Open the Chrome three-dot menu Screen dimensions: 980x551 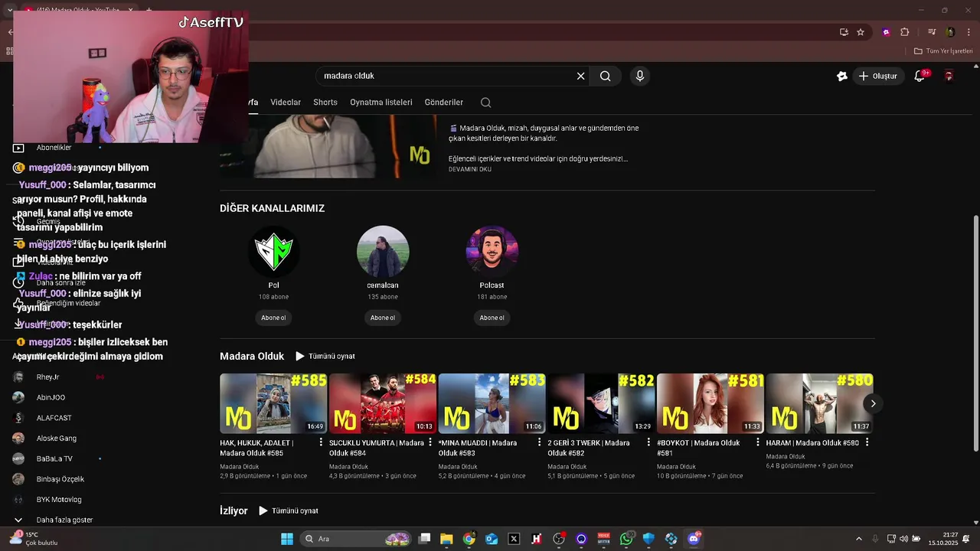pyautogui.click(x=967, y=32)
